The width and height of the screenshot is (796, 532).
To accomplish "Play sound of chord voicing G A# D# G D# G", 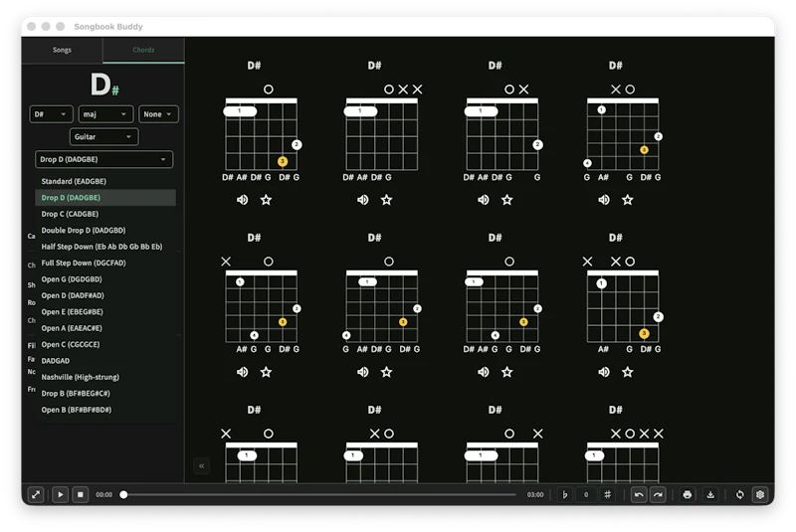I will tap(362, 372).
